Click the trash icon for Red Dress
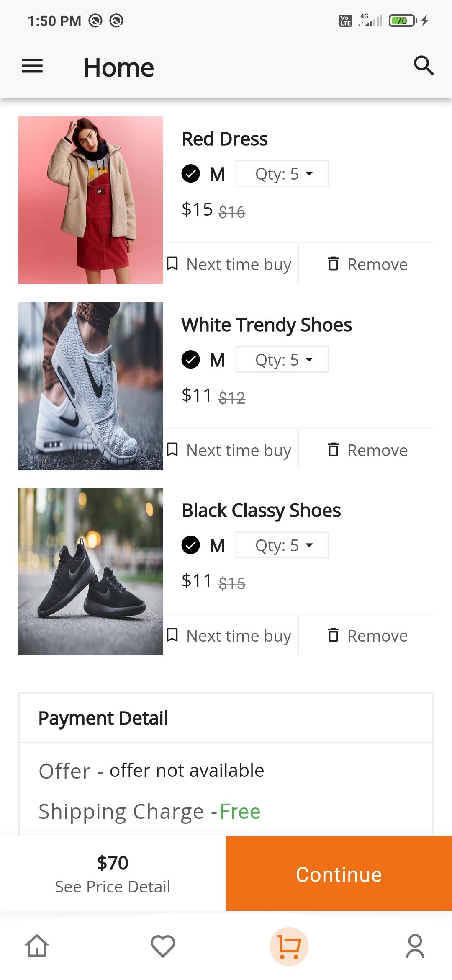452x980 pixels. coord(333,264)
